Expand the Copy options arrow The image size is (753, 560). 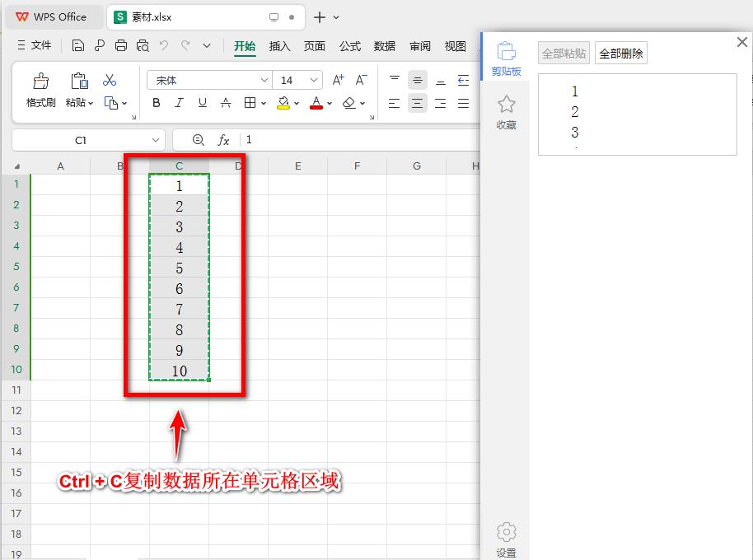coord(124,103)
